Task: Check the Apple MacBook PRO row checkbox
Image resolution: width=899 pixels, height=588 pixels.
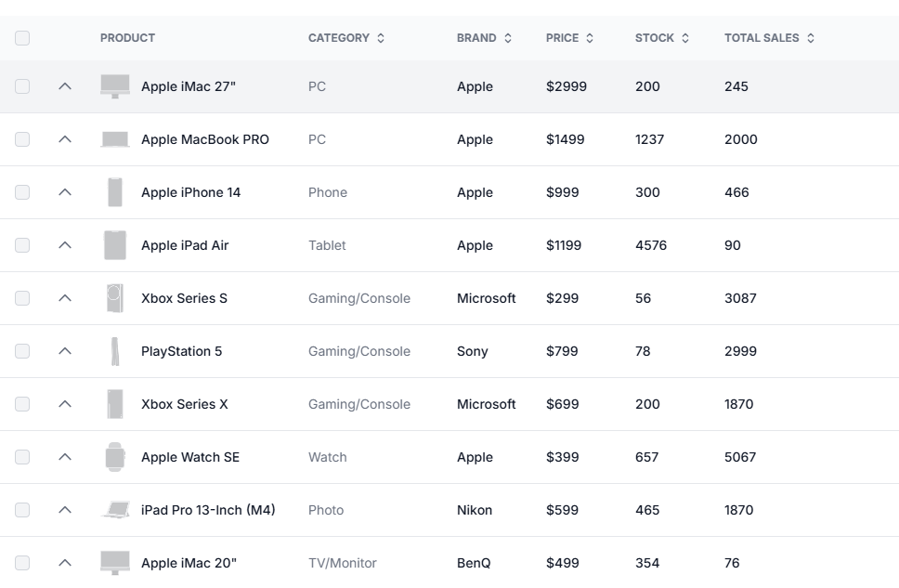Action: click(22, 139)
